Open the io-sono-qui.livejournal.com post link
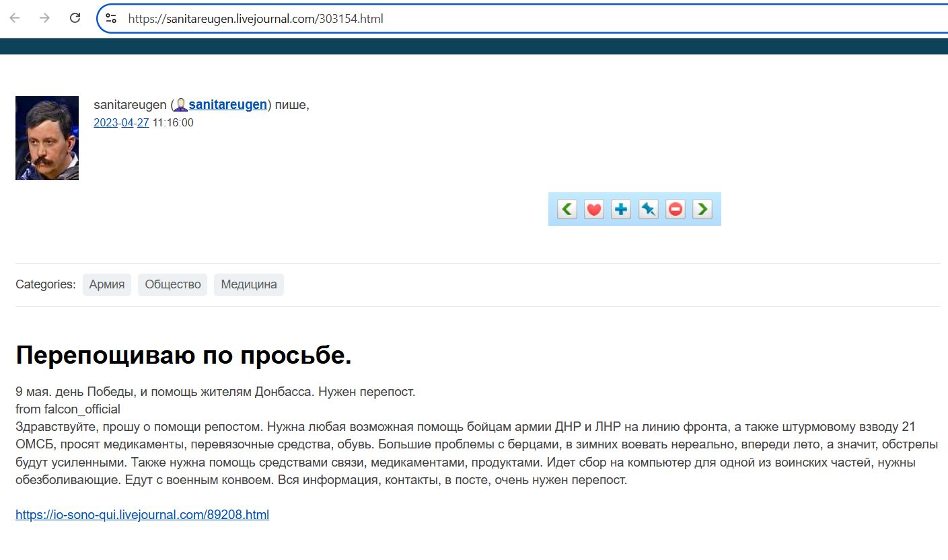Image resolution: width=948 pixels, height=560 pixels. [x=142, y=515]
